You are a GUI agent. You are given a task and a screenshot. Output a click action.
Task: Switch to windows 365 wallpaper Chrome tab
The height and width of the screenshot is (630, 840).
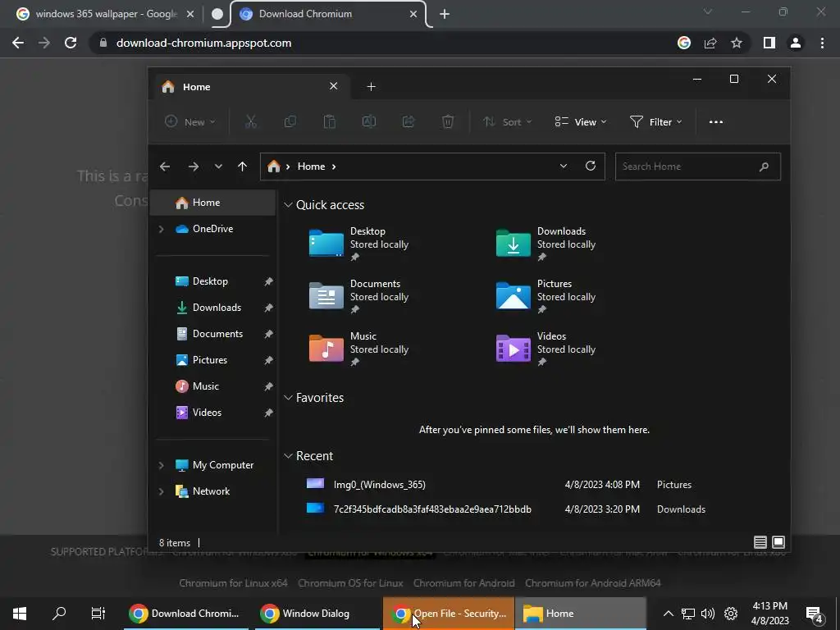point(105,14)
